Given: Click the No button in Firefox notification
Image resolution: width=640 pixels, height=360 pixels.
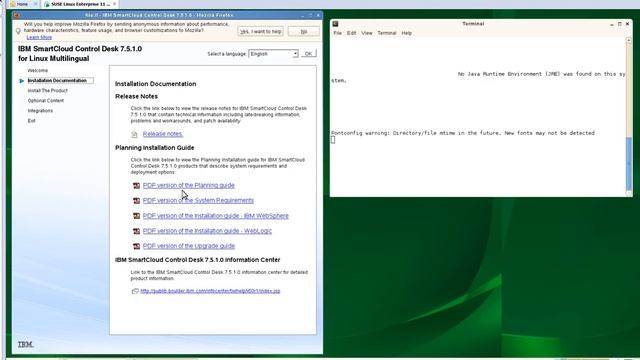Looking at the screenshot, I should click(x=304, y=31).
